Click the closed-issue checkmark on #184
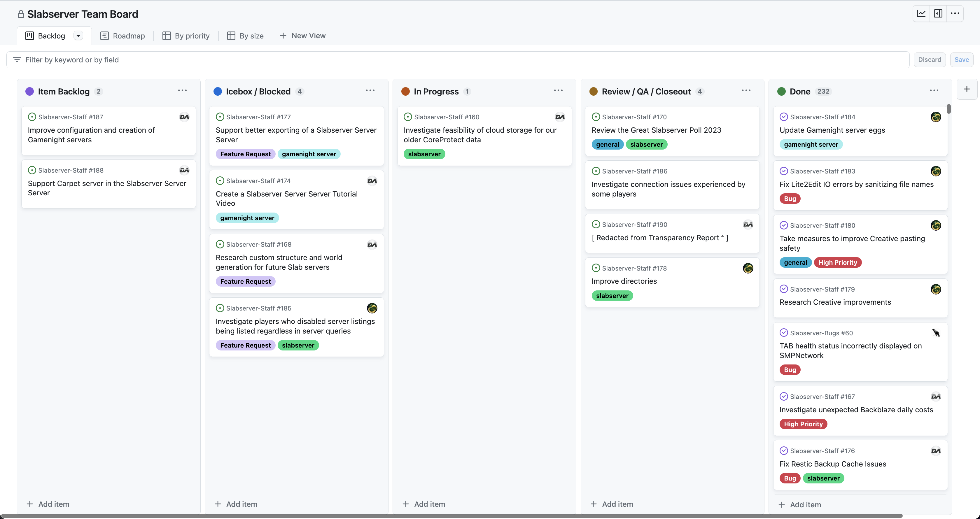 784,117
